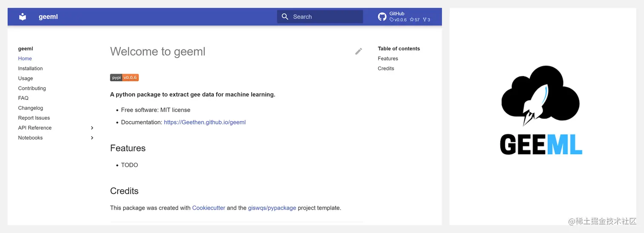Viewport: 644px width, 233px height.
Task: Click the GitHub octocat icon
Action: click(x=382, y=17)
